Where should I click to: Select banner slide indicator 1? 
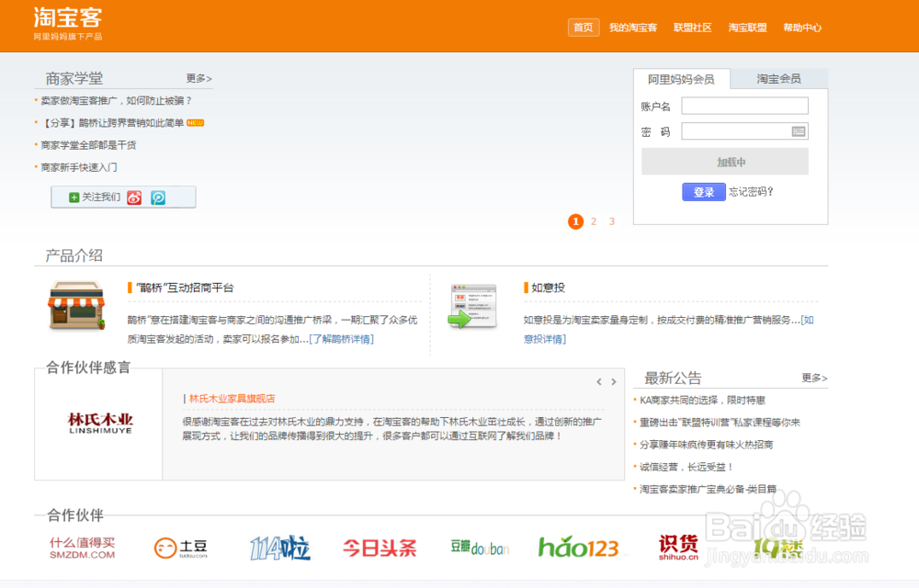coord(575,221)
